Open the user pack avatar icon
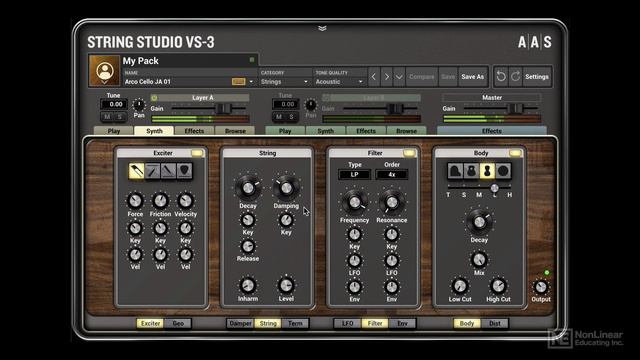The image size is (640, 360). [x=104, y=70]
